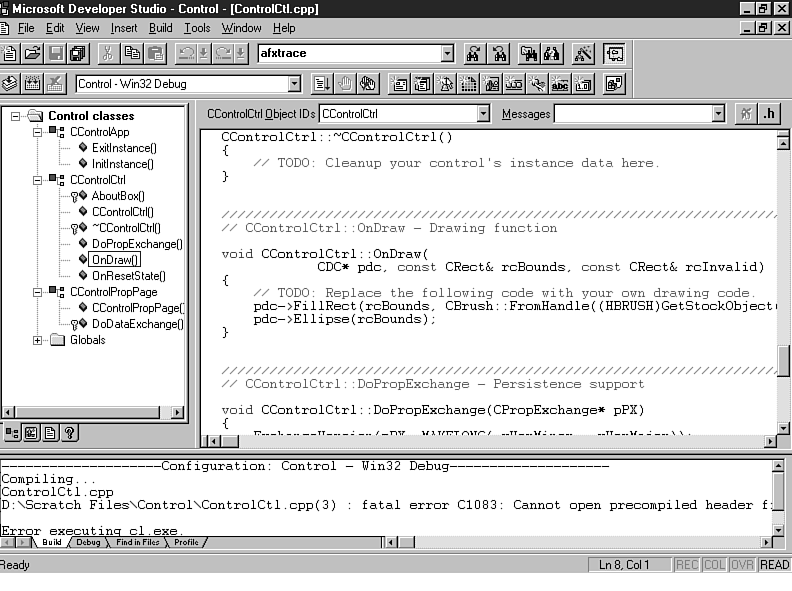Click the New Menu resource icon
Screen dimensions: 792x591
(422, 84)
